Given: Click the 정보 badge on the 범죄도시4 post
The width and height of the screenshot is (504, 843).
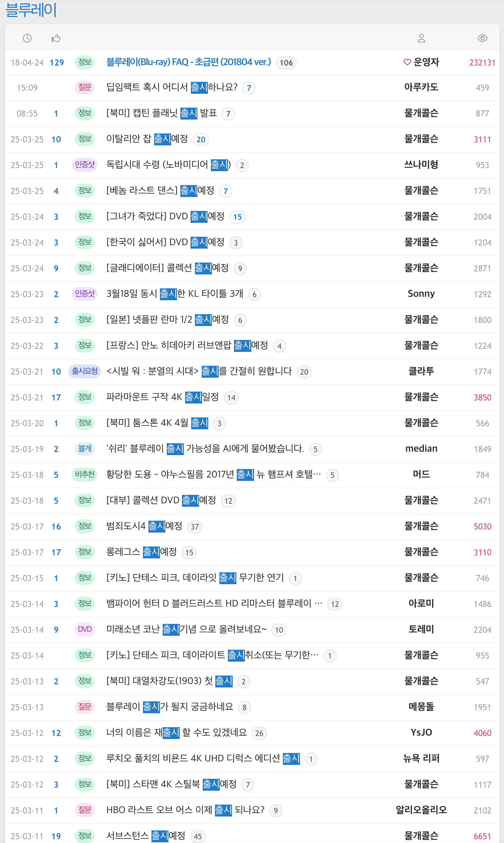Looking at the screenshot, I should tap(84, 526).
